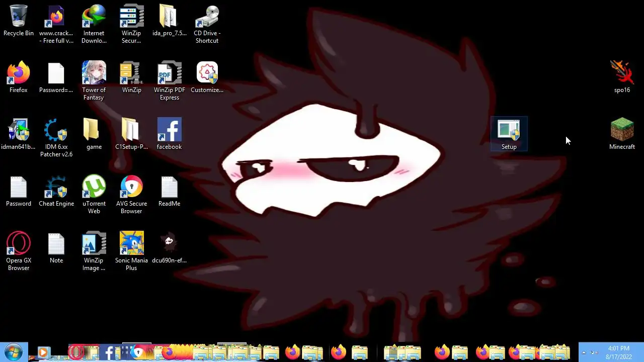
Task: Click the Facebook icon in the taskbar
Action: pyautogui.click(x=108, y=352)
